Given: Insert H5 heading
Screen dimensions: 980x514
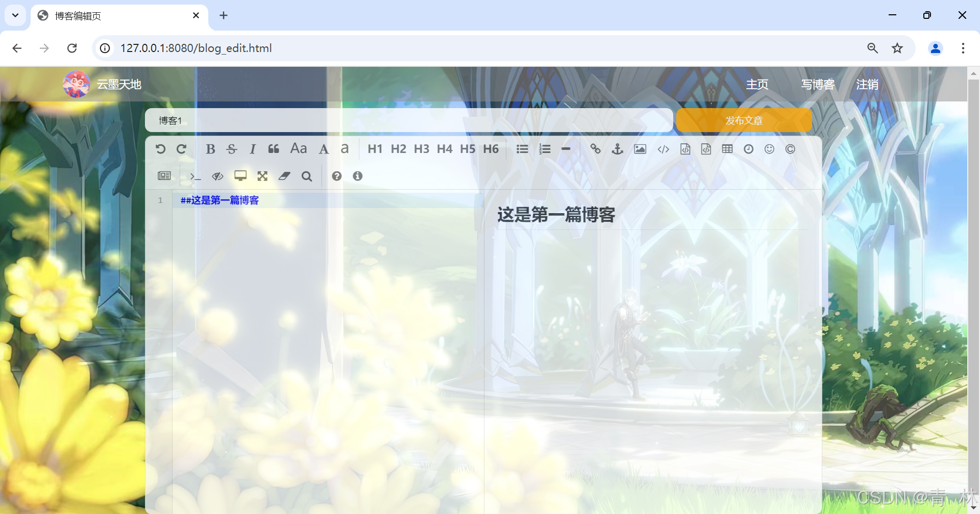Looking at the screenshot, I should tap(468, 149).
